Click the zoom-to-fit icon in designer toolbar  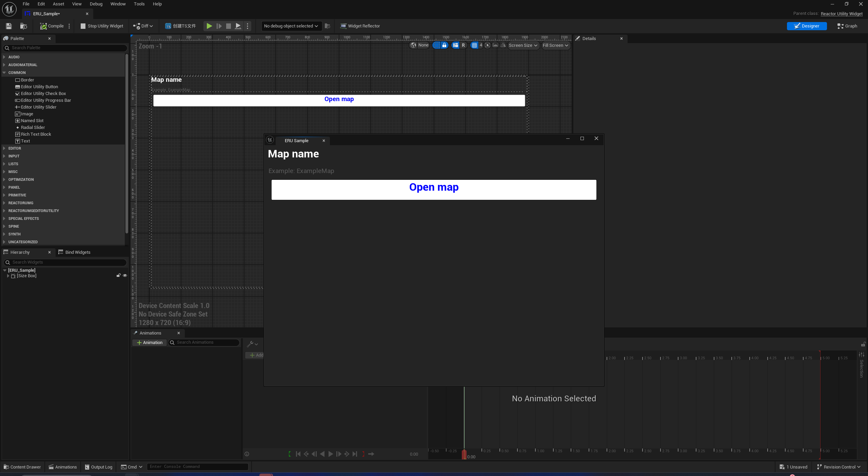click(x=488, y=45)
